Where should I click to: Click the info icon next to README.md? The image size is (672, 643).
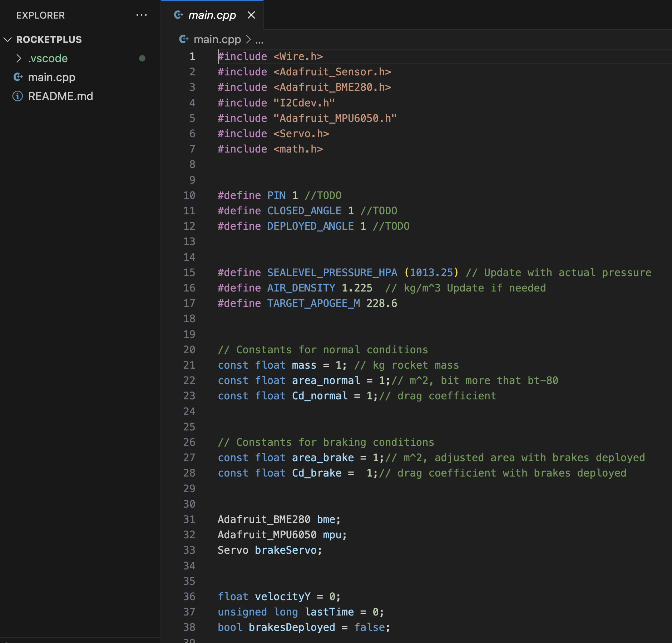pyautogui.click(x=18, y=96)
